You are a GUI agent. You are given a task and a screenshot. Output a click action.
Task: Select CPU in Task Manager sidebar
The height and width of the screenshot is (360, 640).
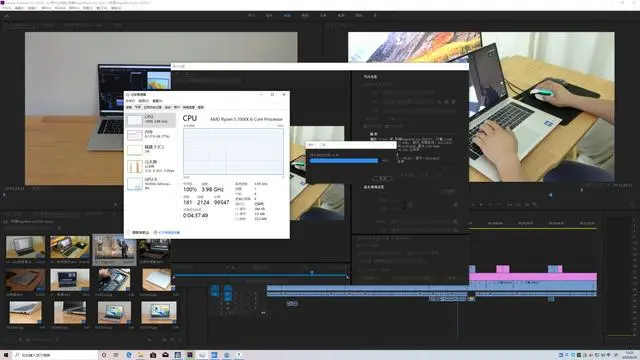(x=151, y=120)
